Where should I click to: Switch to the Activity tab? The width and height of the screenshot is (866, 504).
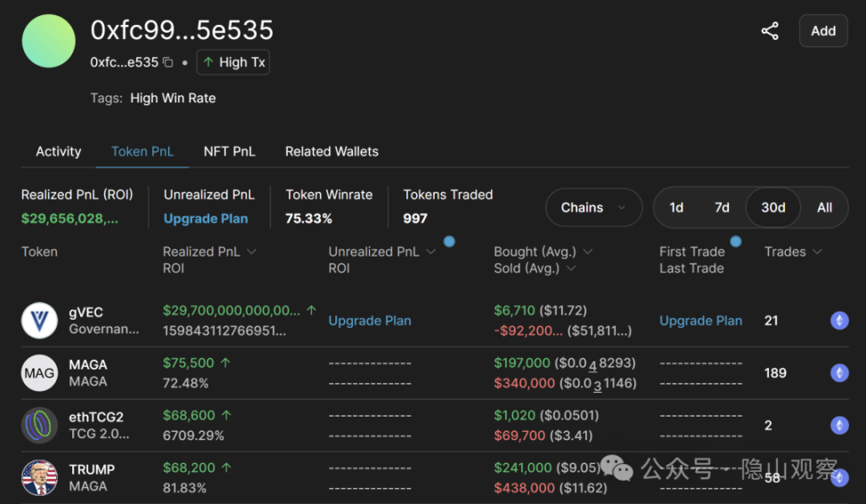coord(59,151)
